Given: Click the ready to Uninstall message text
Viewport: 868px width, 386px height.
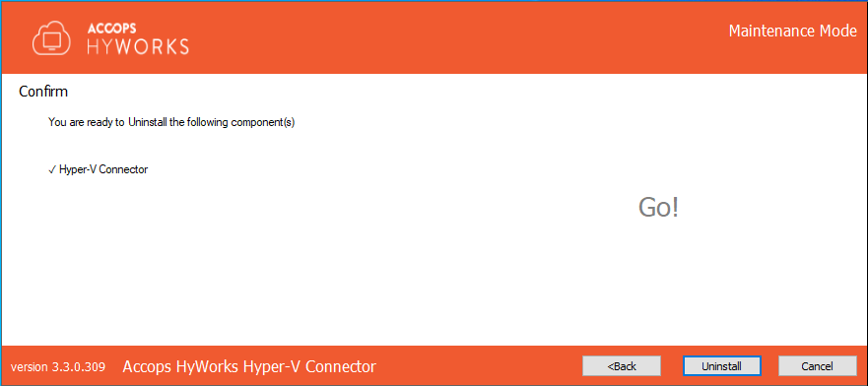Looking at the screenshot, I should pos(171,122).
